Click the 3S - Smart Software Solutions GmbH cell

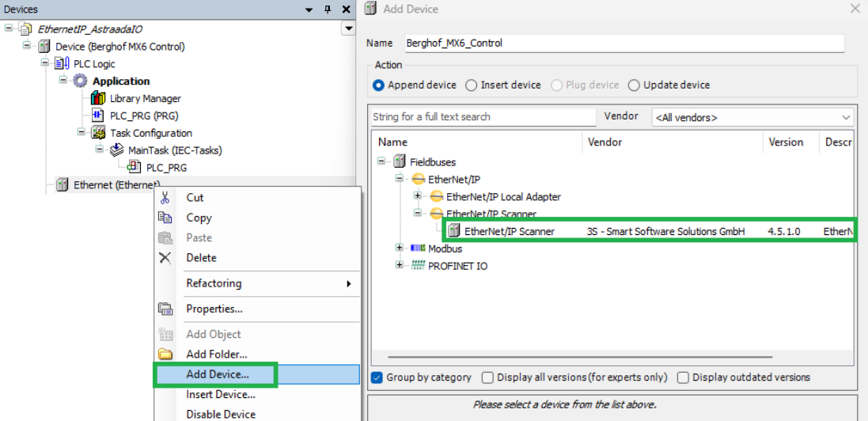click(666, 232)
